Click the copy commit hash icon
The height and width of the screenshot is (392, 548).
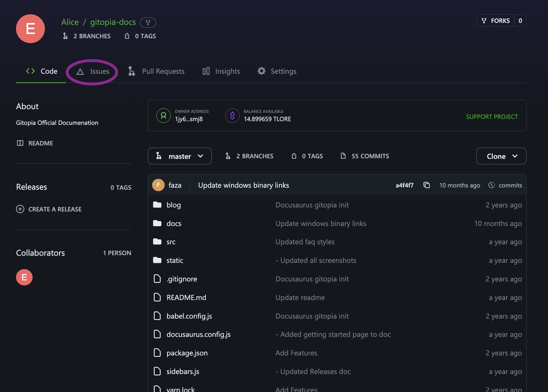tap(427, 185)
